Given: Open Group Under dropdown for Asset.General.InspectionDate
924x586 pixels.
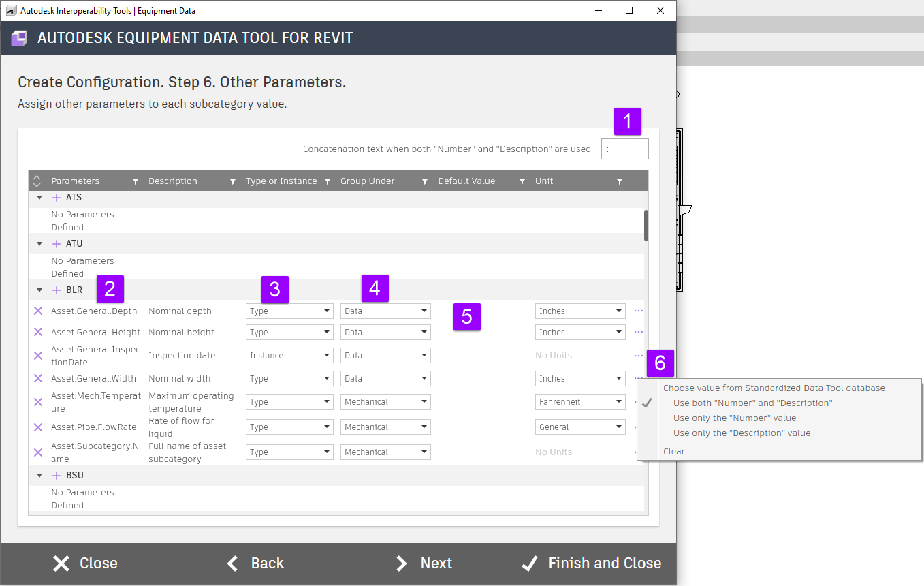Looking at the screenshot, I should (x=385, y=356).
